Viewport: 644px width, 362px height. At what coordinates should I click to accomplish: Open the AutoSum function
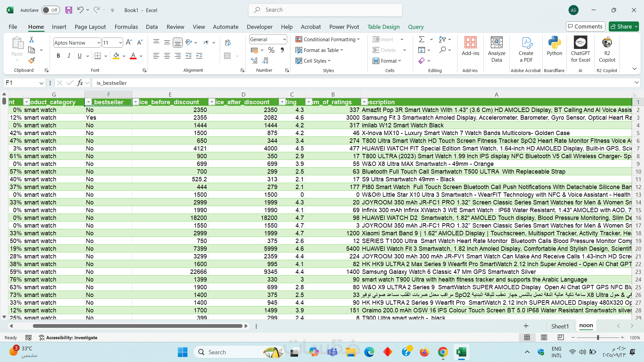pos(422,40)
